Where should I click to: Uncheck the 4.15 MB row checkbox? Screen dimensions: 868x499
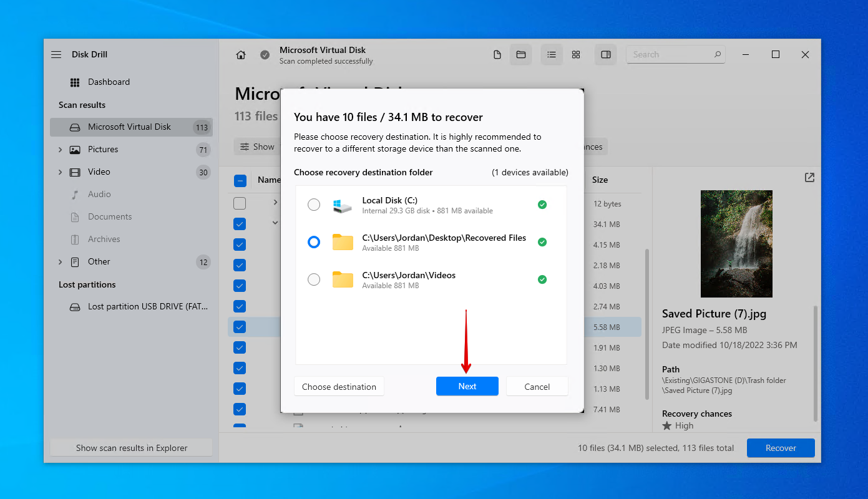click(x=240, y=245)
